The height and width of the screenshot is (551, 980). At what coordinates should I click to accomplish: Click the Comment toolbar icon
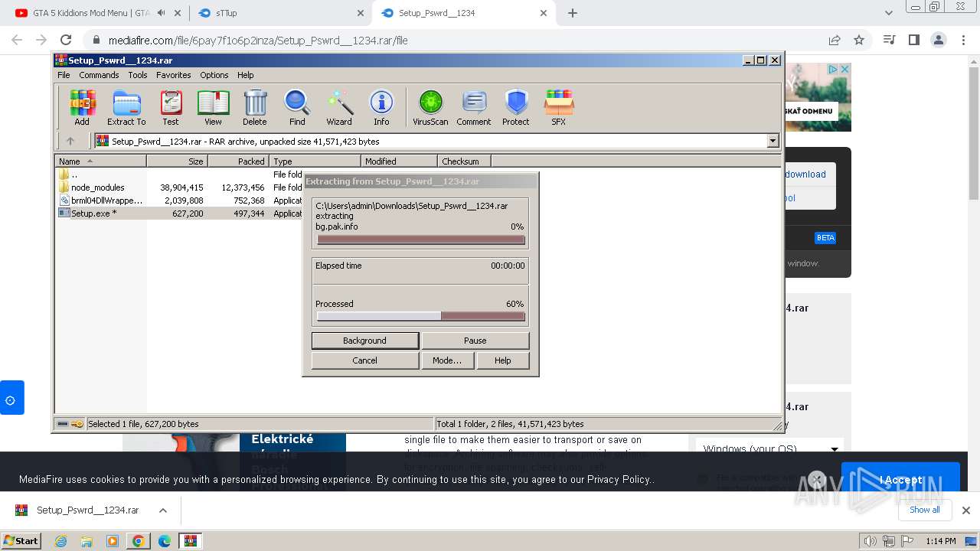[x=474, y=107]
